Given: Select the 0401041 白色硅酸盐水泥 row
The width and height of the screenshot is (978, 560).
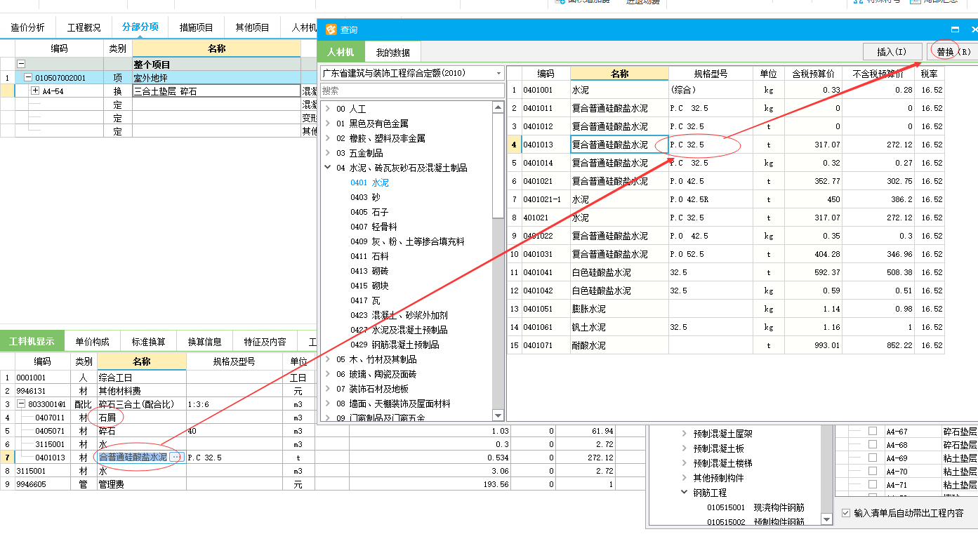Looking at the screenshot, I should (726, 272).
